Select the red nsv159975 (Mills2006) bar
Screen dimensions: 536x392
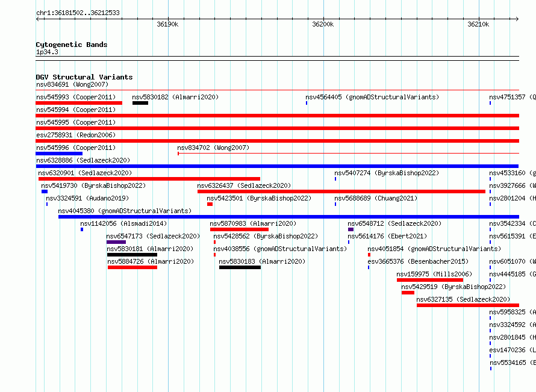430,280
